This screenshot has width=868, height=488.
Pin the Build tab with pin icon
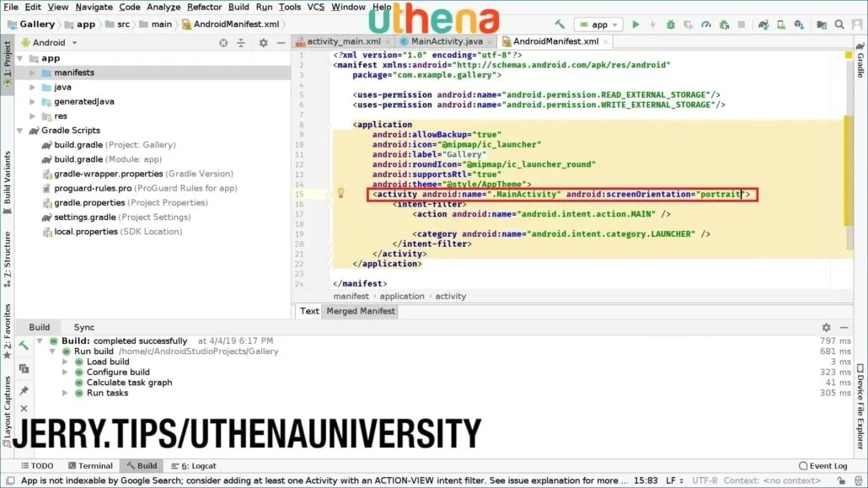coord(24,390)
